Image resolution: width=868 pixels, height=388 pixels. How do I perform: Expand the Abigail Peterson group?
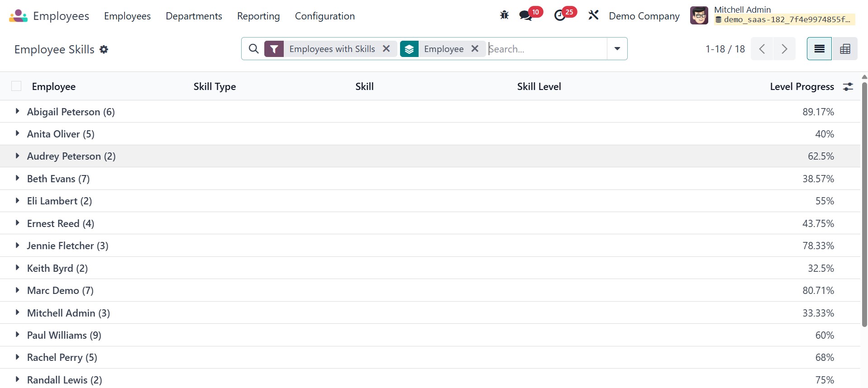coord(17,111)
